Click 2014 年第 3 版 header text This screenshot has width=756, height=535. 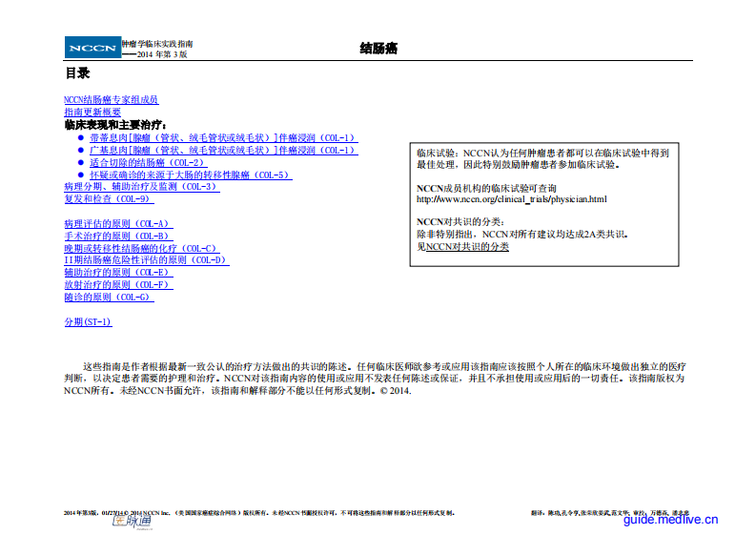coord(162,54)
